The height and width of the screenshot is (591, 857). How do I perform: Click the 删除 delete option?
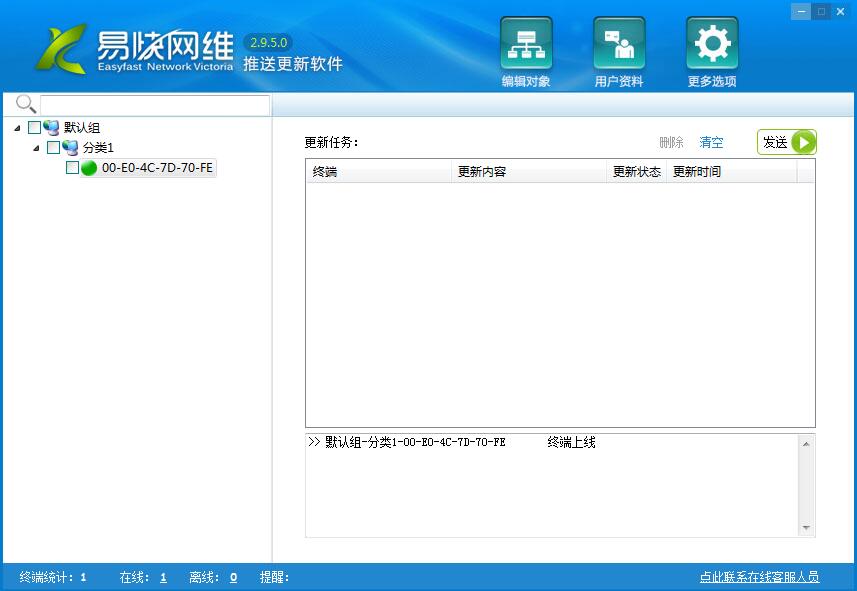coord(670,142)
